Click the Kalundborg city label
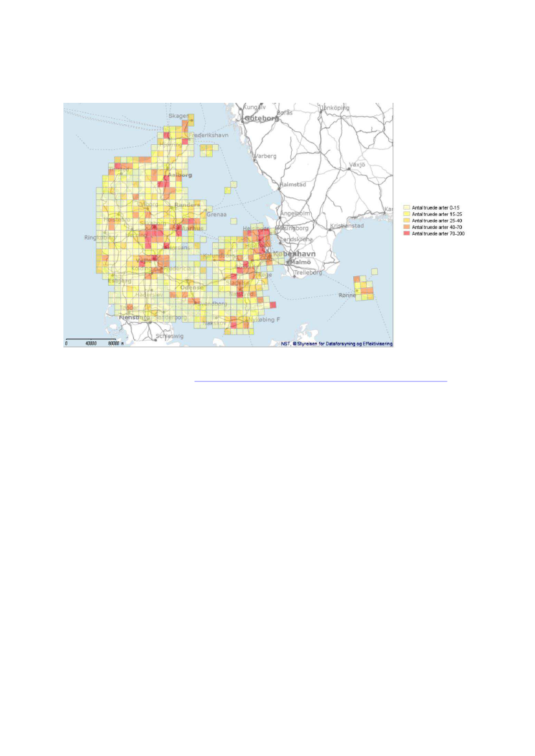The height and width of the screenshot is (756, 535). click(x=219, y=256)
